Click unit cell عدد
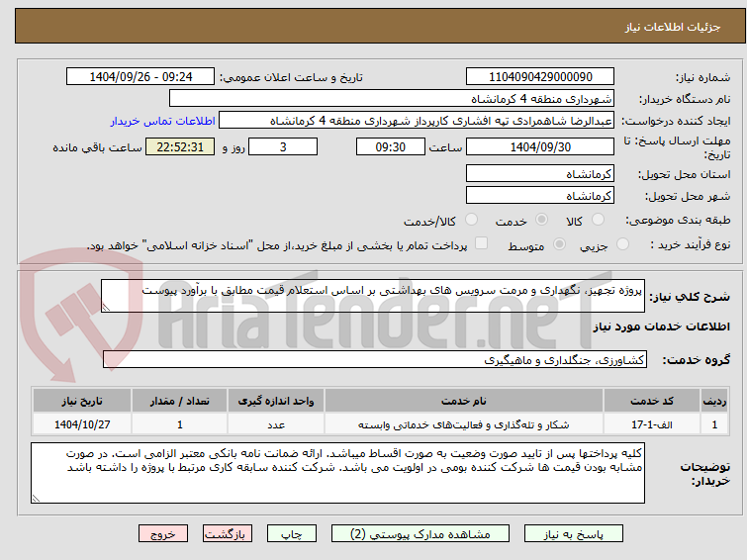 pos(276,424)
